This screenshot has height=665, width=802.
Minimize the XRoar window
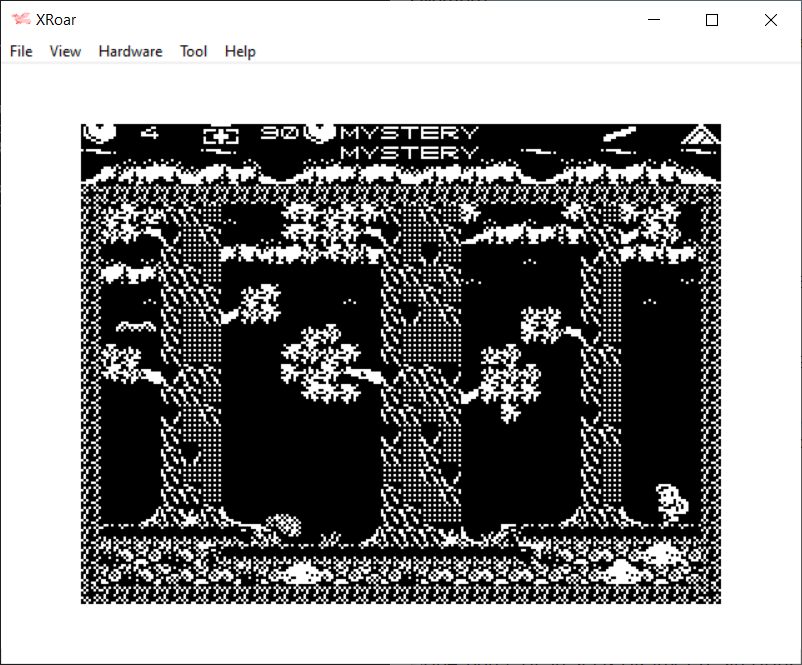[654, 20]
